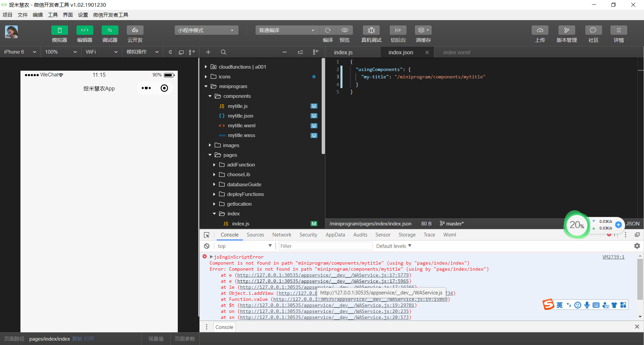Open the 文件 menu
644x345 pixels.
click(22, 15)
